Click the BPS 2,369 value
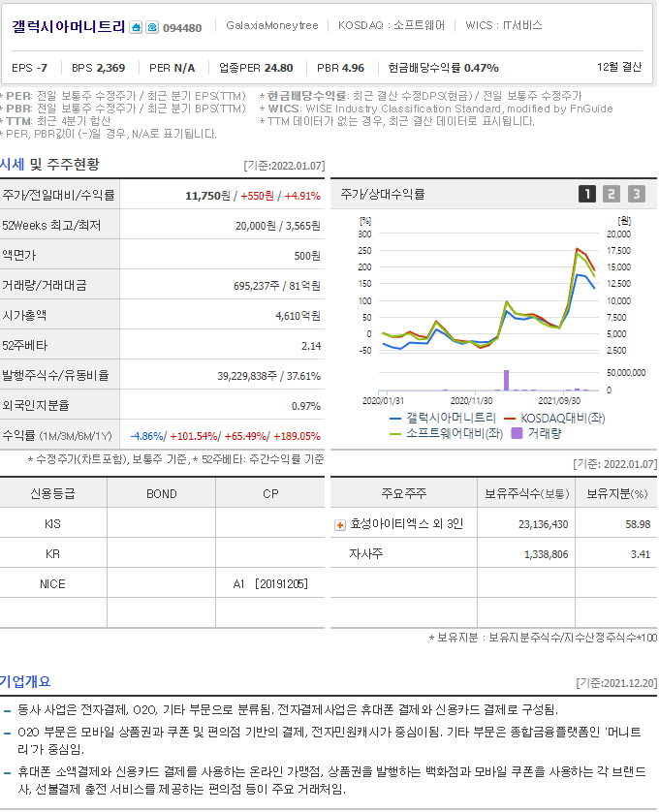 click(x=99, y=68)
